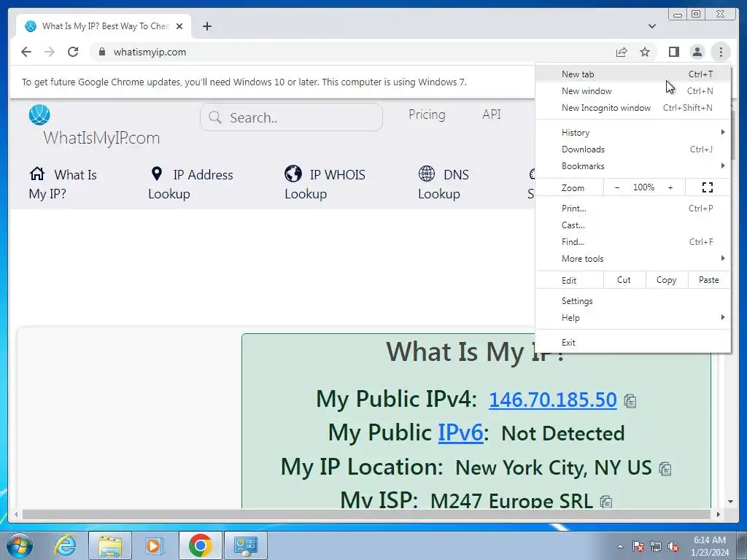Screen dimensions: 747x560
Task: Increase zoom with the plus button
Action: click(670, 187)
